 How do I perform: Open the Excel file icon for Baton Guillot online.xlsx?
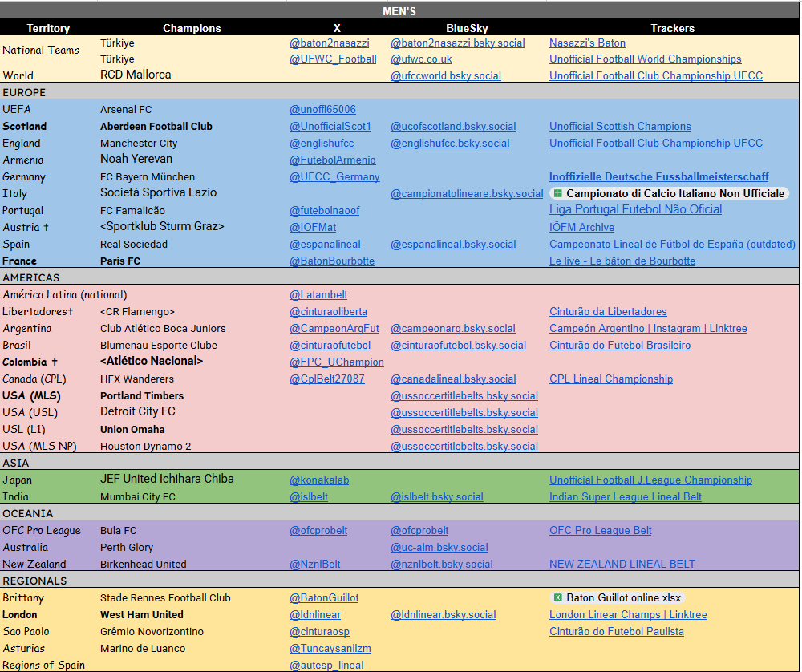558,598
